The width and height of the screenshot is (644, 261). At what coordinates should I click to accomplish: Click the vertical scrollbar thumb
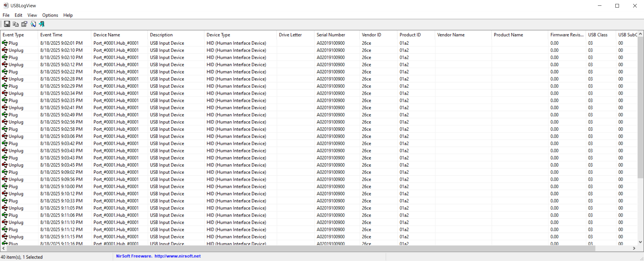640,108
